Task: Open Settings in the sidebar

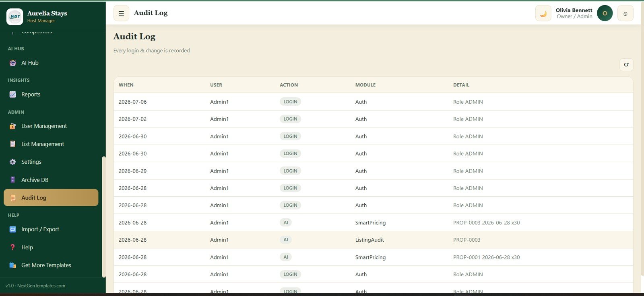Action: 51,162
